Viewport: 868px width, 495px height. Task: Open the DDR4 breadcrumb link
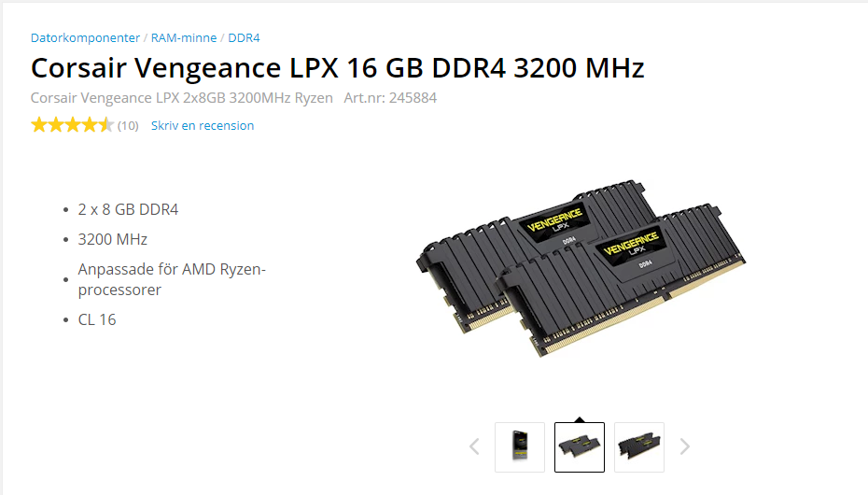point(244,37)
